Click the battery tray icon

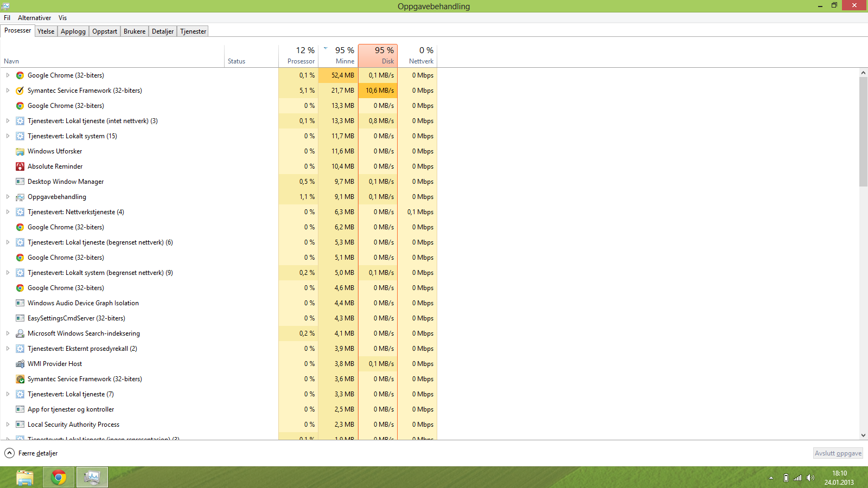786,478
